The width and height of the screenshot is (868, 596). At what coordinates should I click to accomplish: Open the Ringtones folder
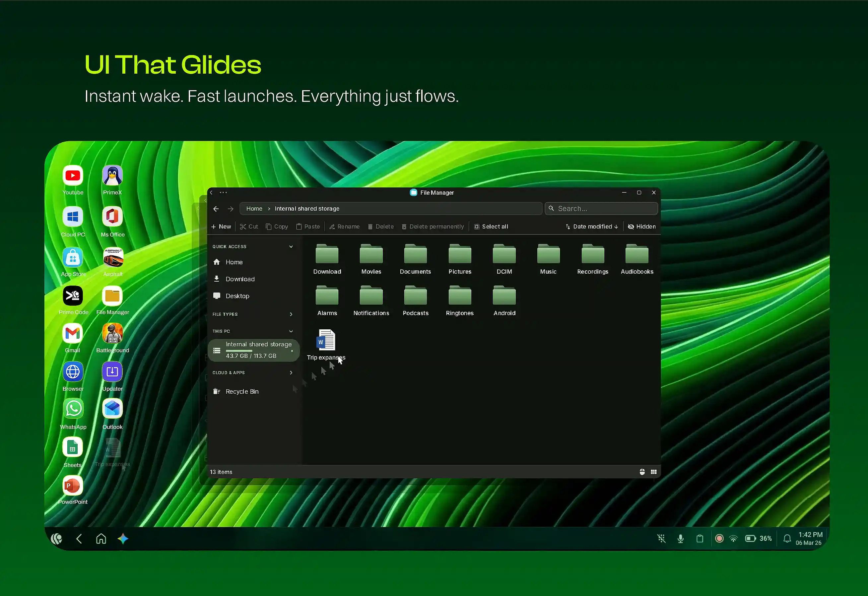460,301
